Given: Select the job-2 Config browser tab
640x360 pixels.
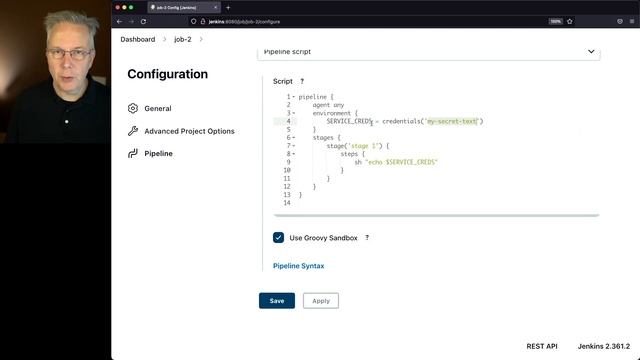Looking at the screenshot, I should pos(184,7).
